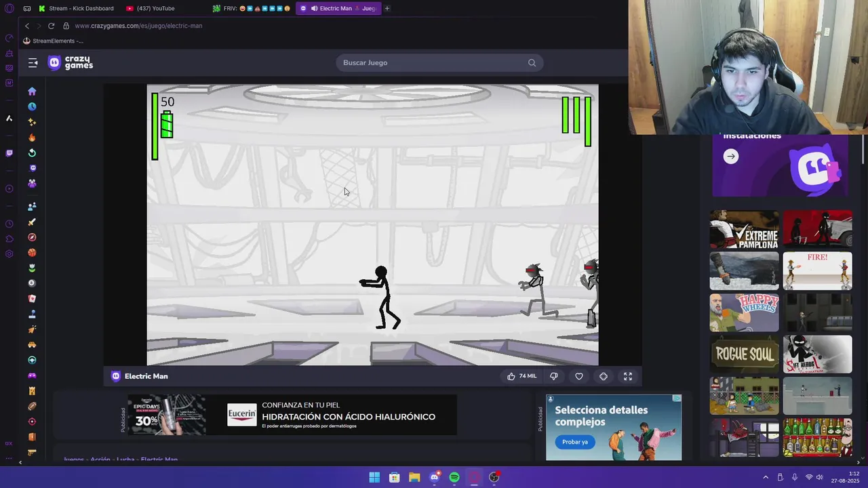Open new games sparkle icon in sidebar
This screenshot has height=488, width=868.
coord(32,122)
